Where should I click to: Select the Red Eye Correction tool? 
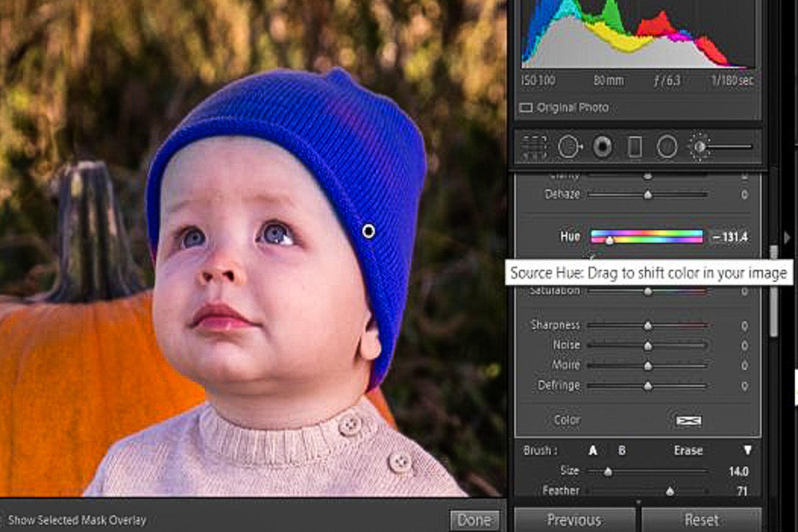(602, 146)
